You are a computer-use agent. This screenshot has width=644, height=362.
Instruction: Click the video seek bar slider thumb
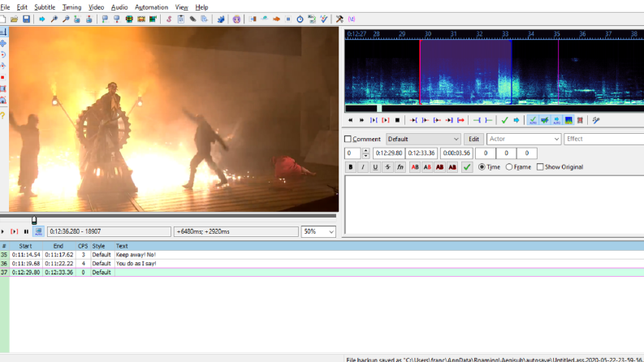(x=34, y=220)
